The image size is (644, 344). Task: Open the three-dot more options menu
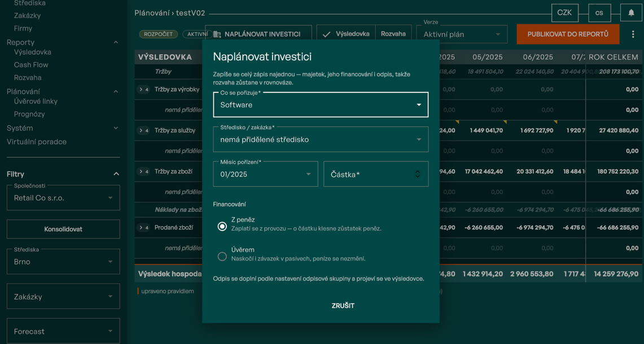(633, 34)
